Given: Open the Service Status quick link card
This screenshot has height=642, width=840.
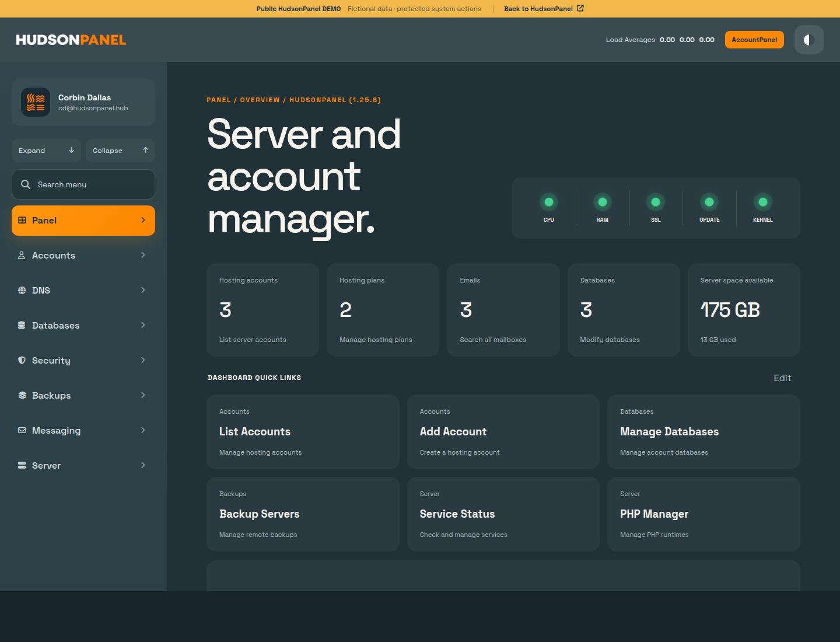Looking at the screenshot, I should point(503,514).
